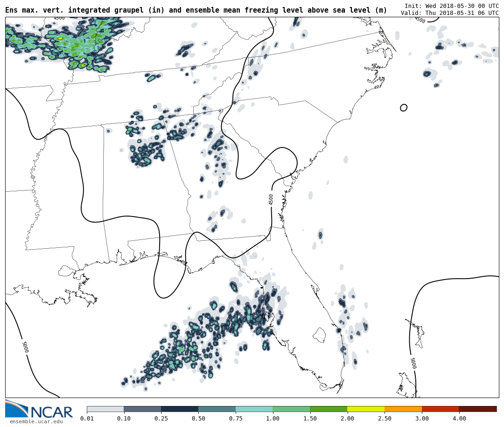Click the 5000 contour label near western Gulf
This screenshot has width=504, height=427.
[x=25, y=347]
